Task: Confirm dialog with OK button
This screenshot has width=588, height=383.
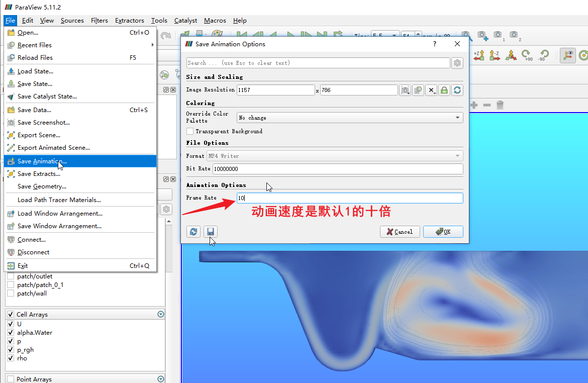Action: pos(443,232)
